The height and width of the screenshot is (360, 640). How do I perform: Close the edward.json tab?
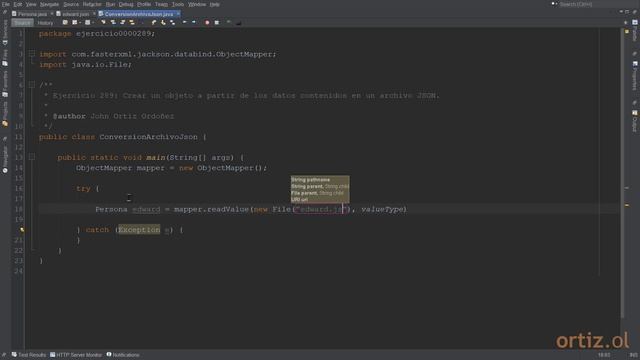(94, 14)
